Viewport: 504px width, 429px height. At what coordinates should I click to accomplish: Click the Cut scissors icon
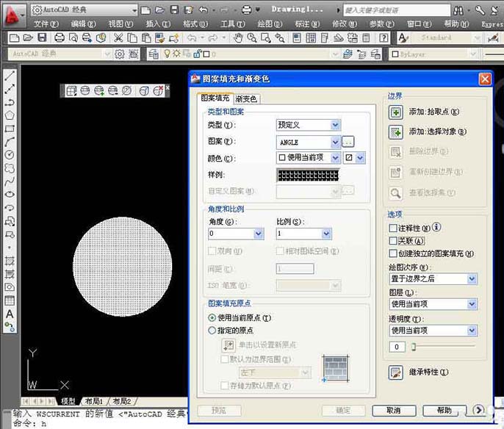[118, 38]
